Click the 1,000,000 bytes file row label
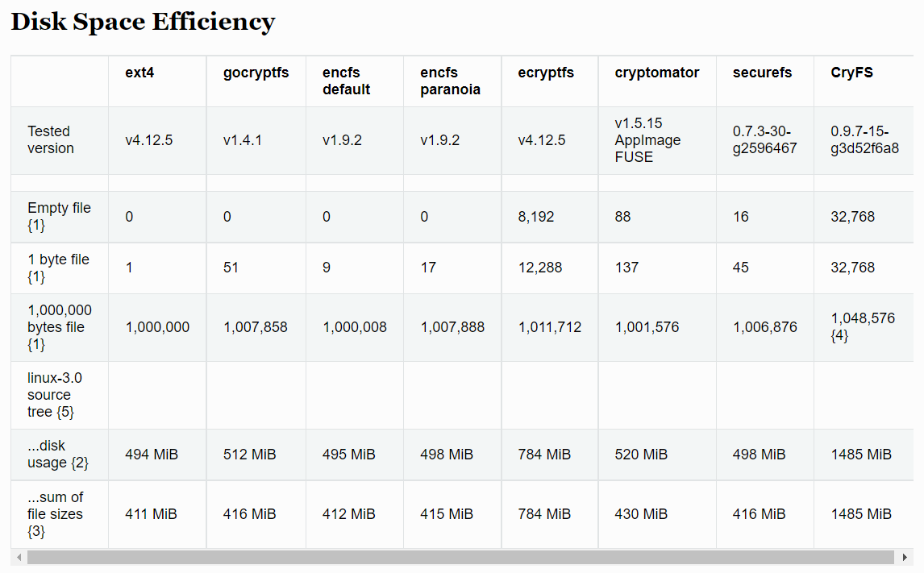Viewport: 924px width, 573px height. (59, 327)
